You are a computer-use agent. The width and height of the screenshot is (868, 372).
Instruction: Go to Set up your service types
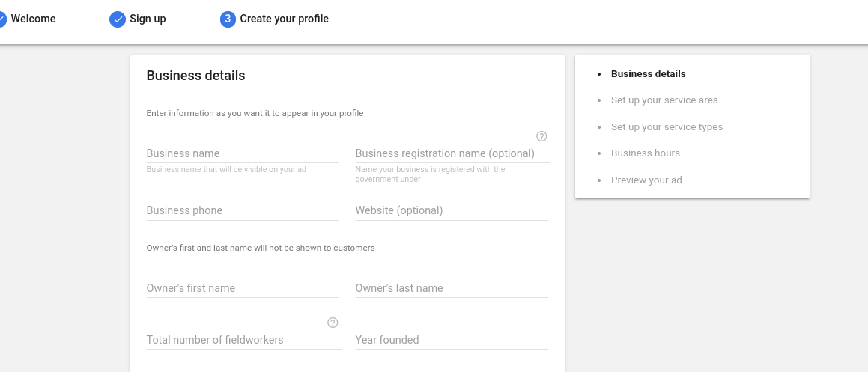coord(667,126)
